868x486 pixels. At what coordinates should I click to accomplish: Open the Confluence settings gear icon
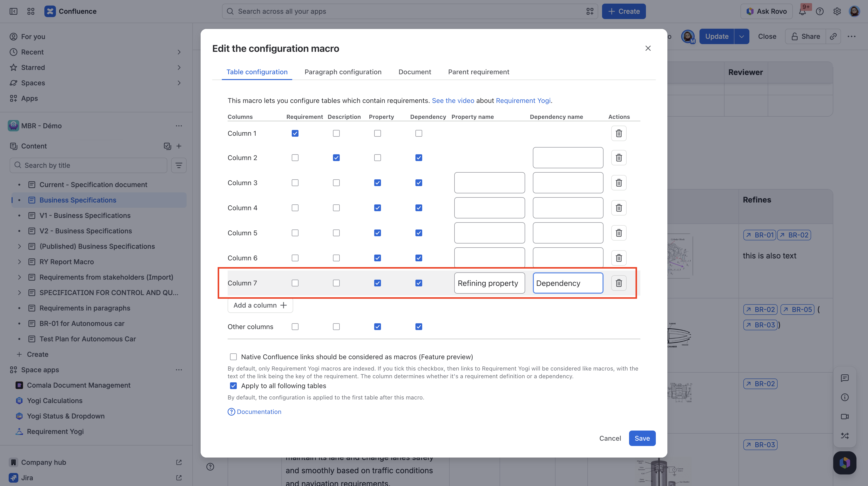click(837, 12)
